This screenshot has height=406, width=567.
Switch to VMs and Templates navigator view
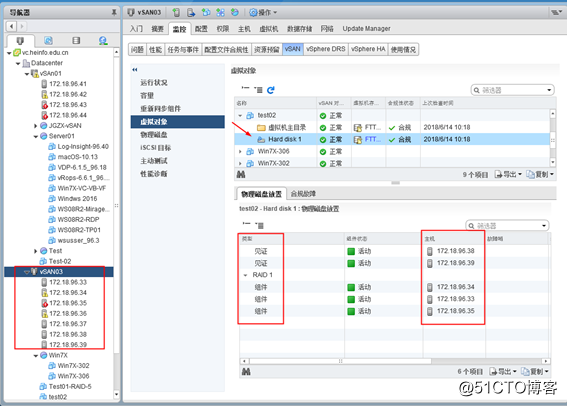48,40
